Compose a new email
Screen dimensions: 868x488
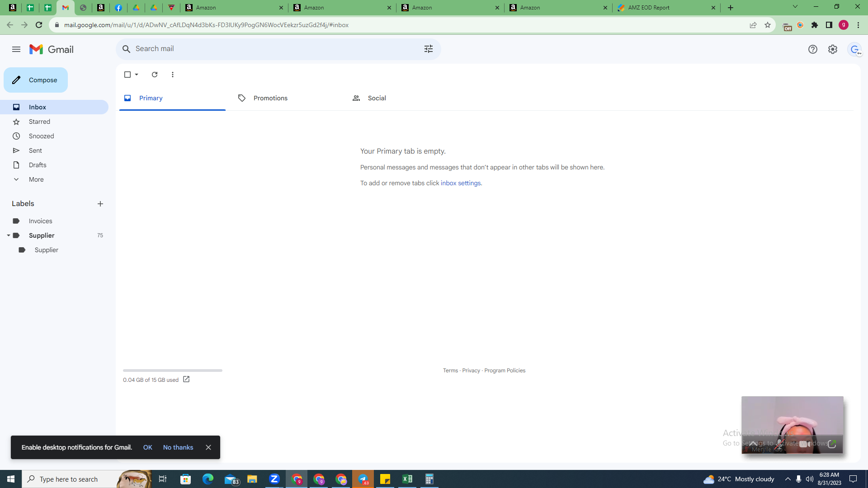pos(36,80)
